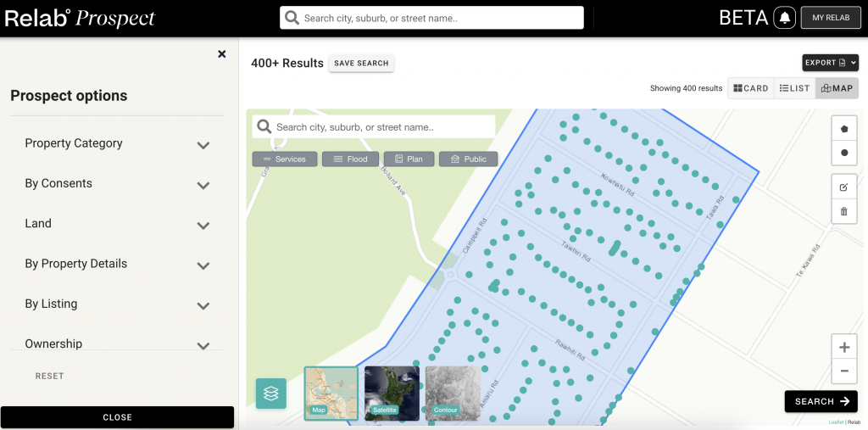Select the polygon draw tool
Viewport: 868px width, 430px height.
coord(843,129)
